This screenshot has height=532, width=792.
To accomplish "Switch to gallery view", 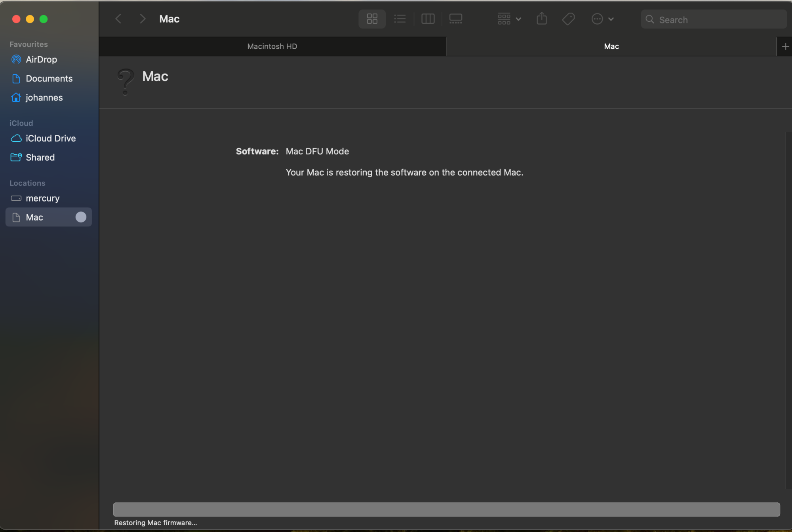I will (x=455, y=18).
